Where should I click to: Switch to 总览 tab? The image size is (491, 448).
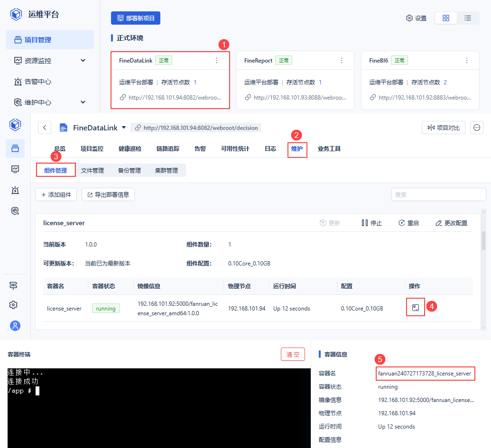click(x=60, y=149)
